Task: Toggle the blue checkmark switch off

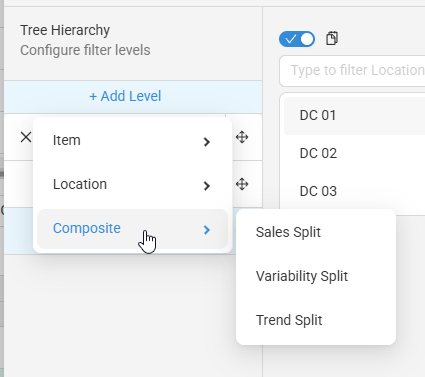Action: tap(297, 39)
